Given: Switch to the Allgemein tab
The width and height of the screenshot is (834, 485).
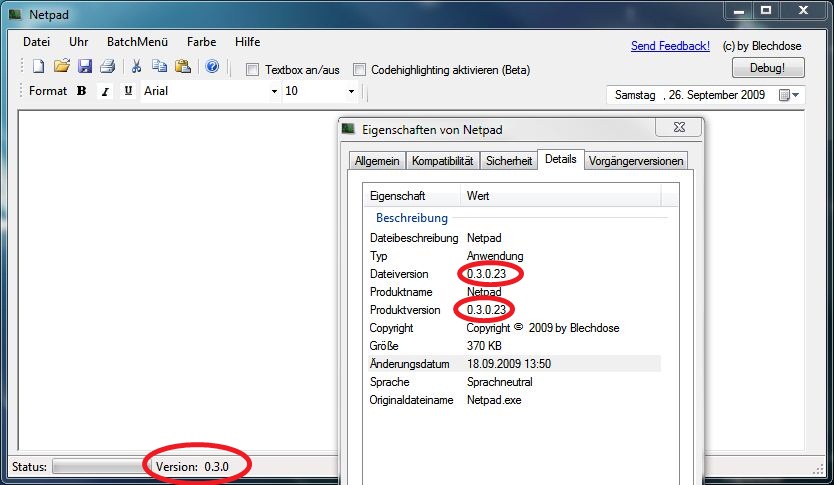Looking at the screenshot, I should 377,161.
